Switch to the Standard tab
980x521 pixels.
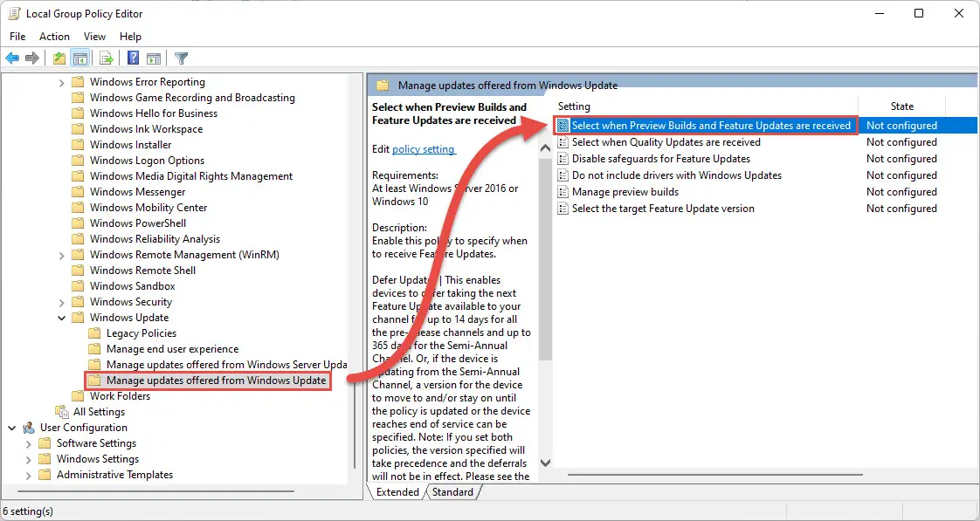click(x=452, y=492)
